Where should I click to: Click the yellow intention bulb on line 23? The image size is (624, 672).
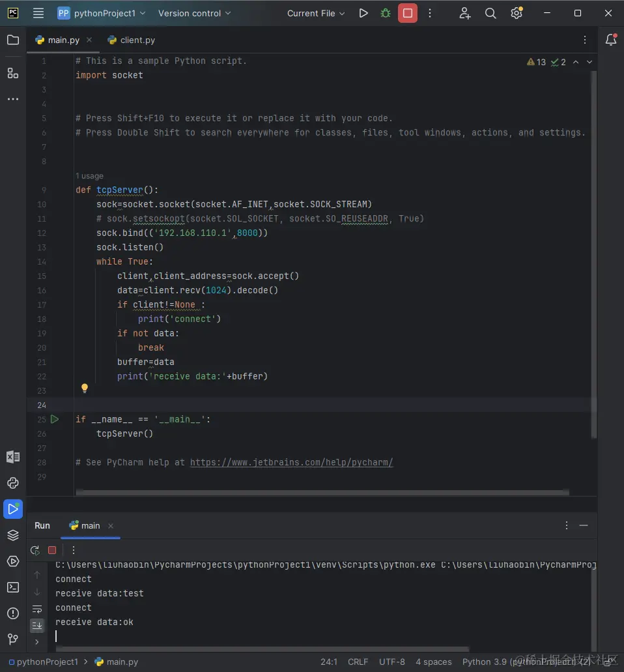click(x=85, y=388)
